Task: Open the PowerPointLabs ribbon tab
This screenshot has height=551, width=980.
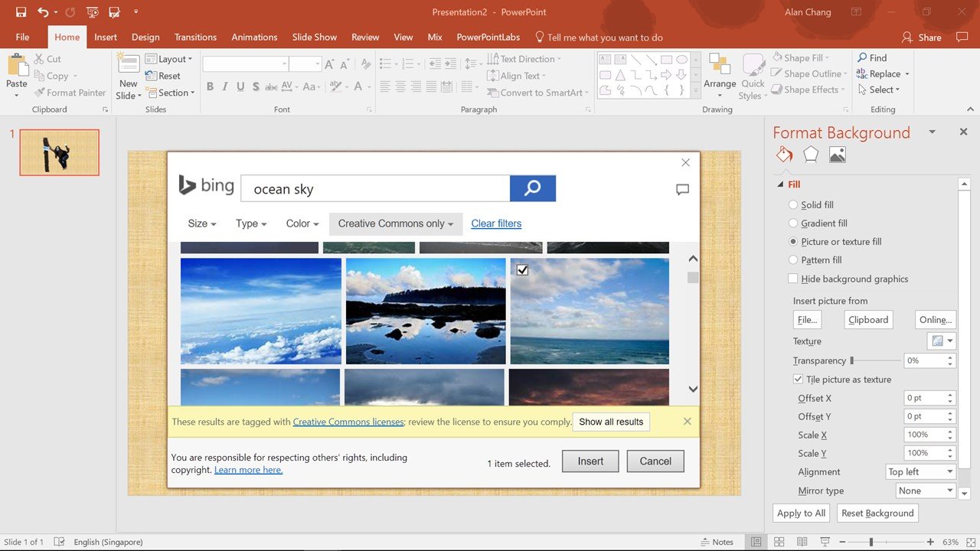Action: click(488, 37)
